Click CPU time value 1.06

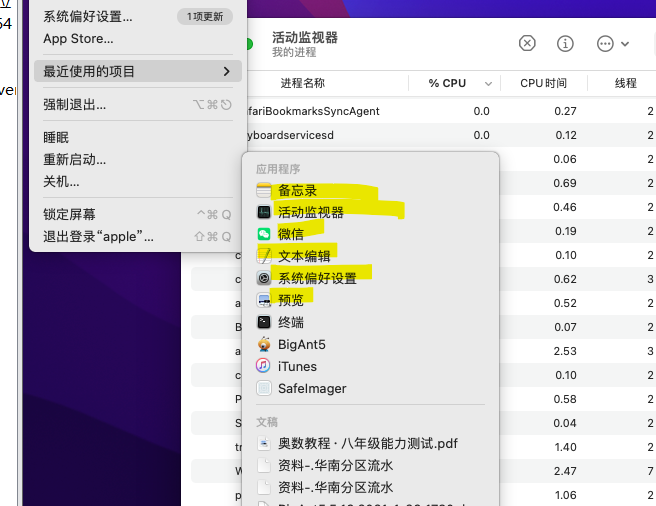tap(565, 495)
